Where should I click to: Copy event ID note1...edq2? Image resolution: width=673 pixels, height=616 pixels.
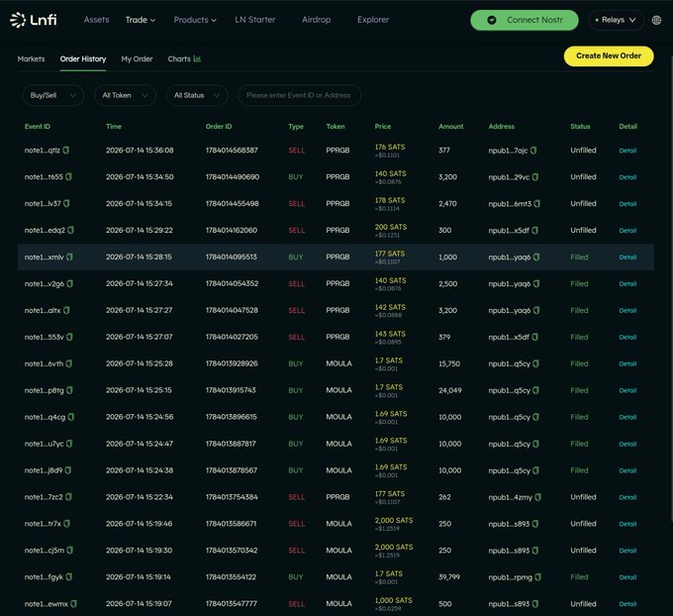[71, 230]
